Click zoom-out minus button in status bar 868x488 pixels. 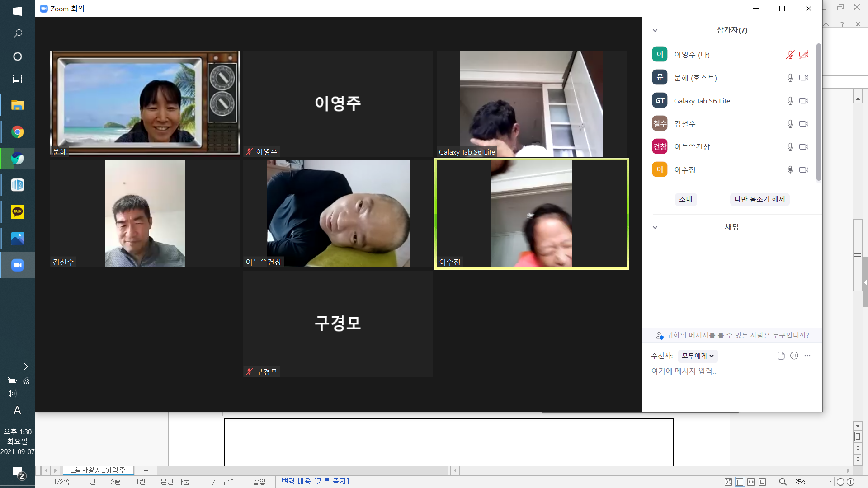[840, 482]
